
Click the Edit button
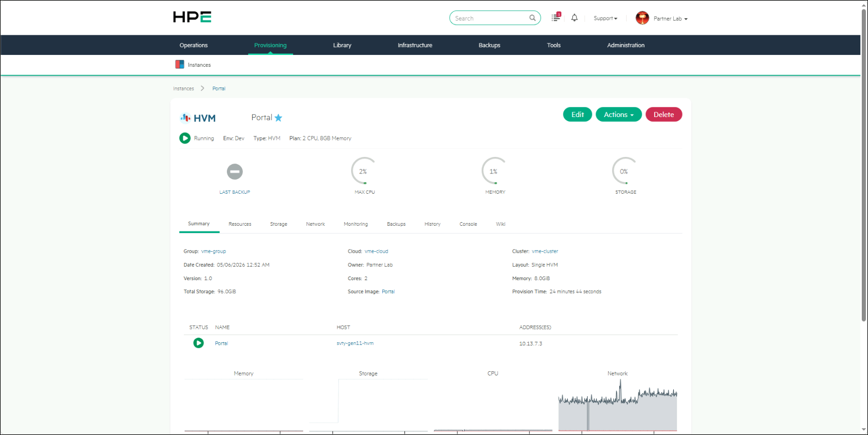pos(577,114)
